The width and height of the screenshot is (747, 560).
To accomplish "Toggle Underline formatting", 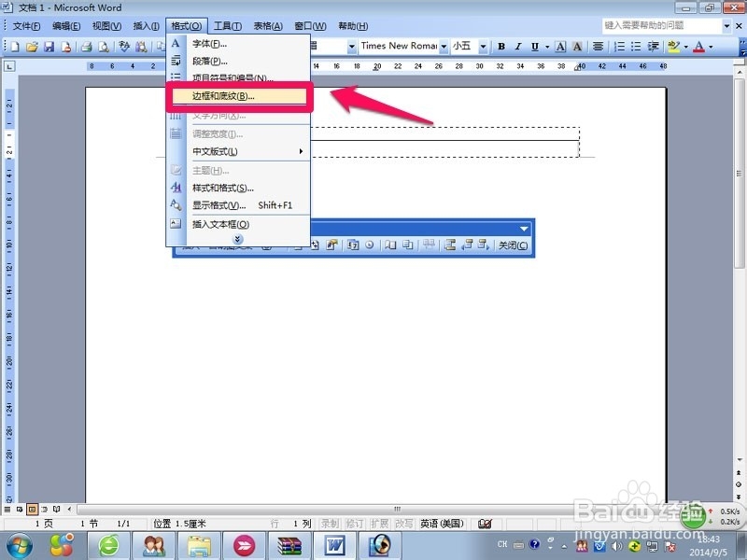I will pyautogui.click(x=534, y=46).
